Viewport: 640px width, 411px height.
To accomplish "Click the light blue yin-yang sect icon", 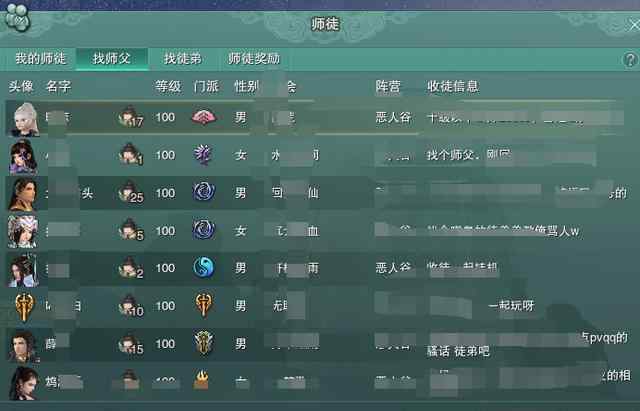I will pyautogui.click(x=203, y=268).
